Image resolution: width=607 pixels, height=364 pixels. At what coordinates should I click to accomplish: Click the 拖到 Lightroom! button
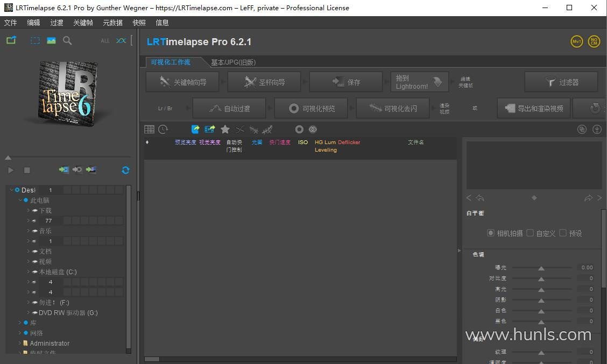coord(420,82)
